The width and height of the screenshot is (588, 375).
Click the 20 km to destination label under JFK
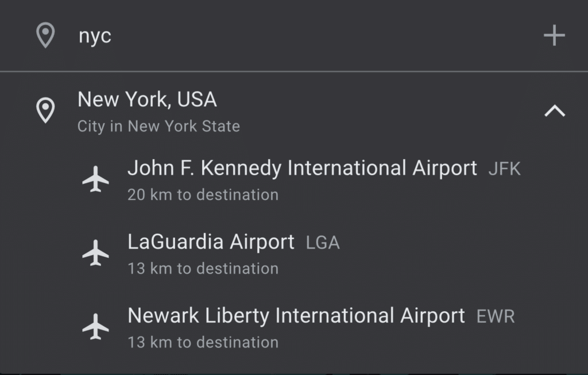click(202, 195)
